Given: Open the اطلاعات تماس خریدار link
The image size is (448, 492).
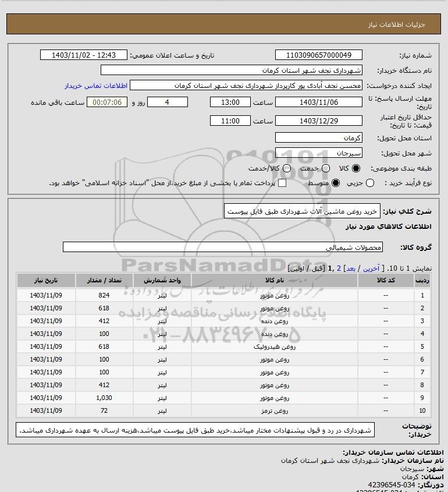Looking at the screenshot, I should (96, 86).
